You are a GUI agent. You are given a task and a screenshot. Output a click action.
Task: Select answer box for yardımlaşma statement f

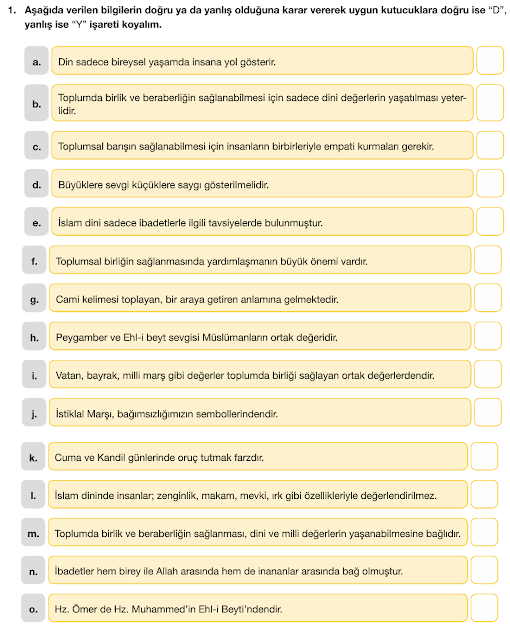click(x=488, y=260)
